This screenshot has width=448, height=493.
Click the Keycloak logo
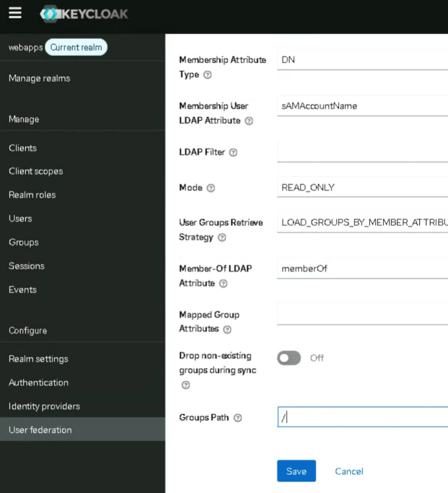84,14
